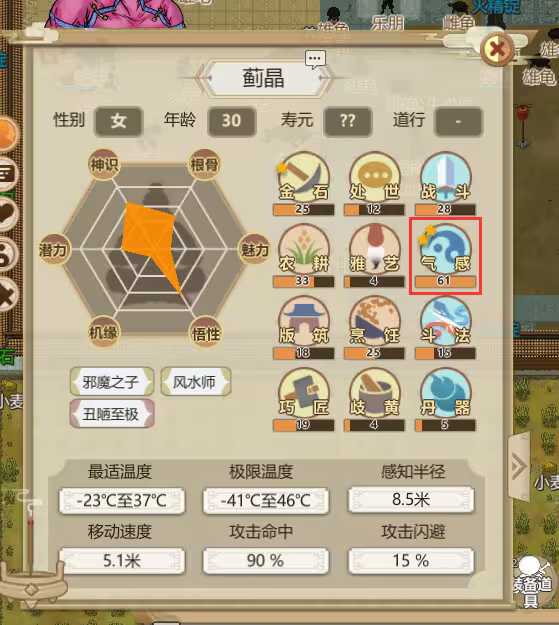Viewport: 559px width, 625px height.
Task: Open the 版筑 construction skill icon
Action: click(303, 321)
